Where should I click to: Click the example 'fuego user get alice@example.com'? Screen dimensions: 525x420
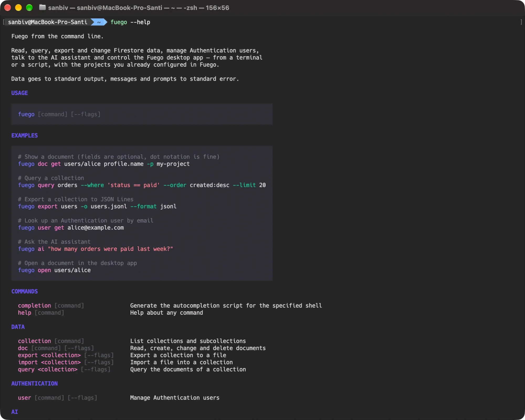click(71, 228)
